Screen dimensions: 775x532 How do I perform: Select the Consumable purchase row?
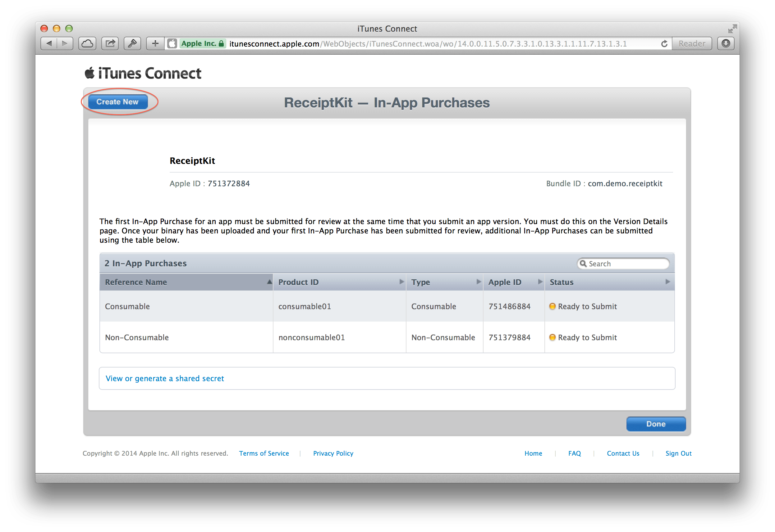(127, 306)
